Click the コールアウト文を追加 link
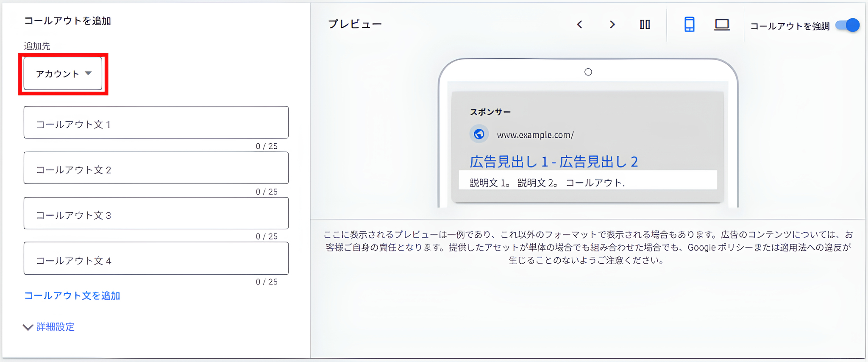 (x=72, y=295)
